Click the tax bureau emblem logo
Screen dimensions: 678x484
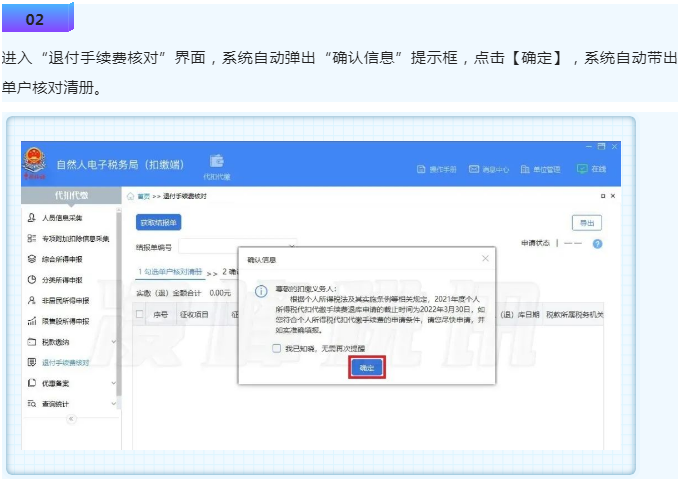coord(34,161)
